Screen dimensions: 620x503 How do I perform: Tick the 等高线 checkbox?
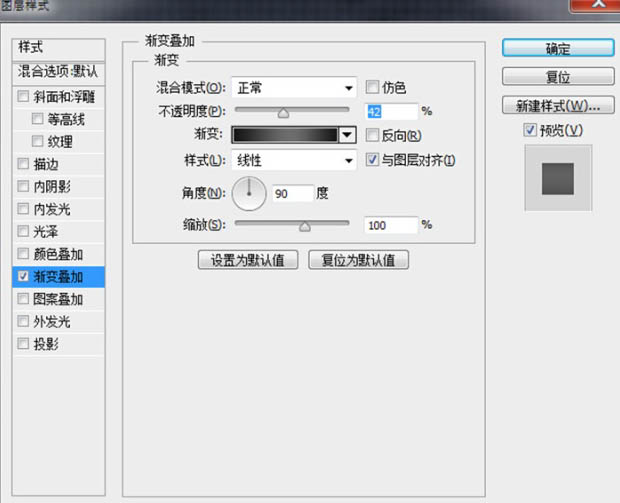37,119
